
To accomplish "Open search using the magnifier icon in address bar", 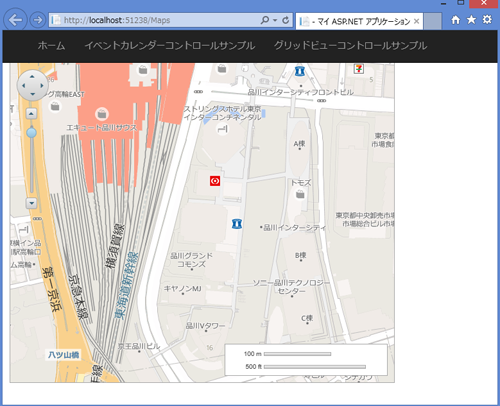I will (265, 20).
